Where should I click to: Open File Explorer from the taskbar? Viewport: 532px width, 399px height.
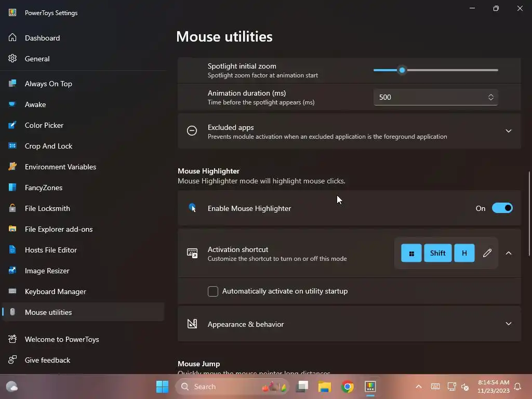point(324,387)
